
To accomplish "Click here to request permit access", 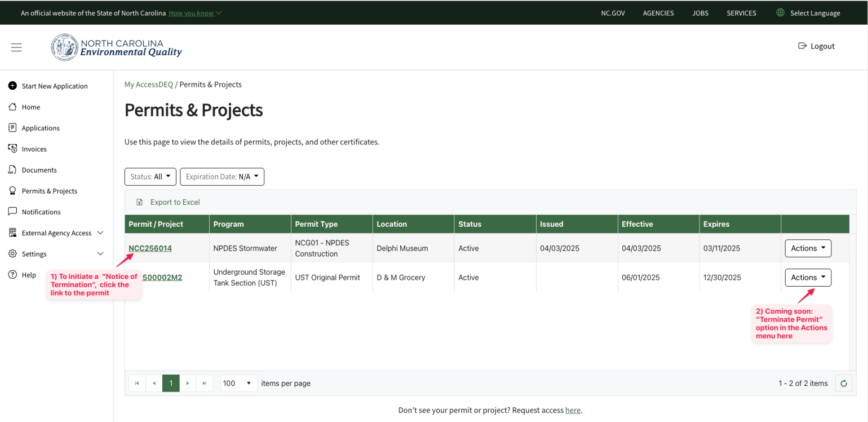I will 573,410.
